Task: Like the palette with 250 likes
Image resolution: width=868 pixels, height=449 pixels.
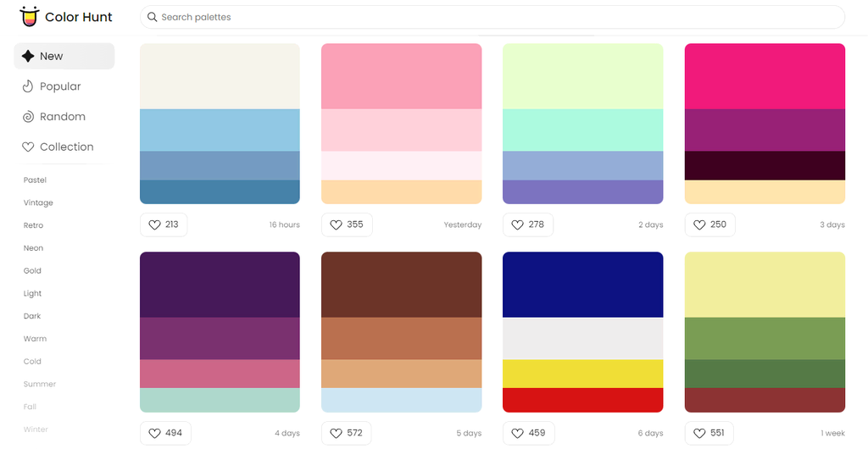Action: click(709, 224)
